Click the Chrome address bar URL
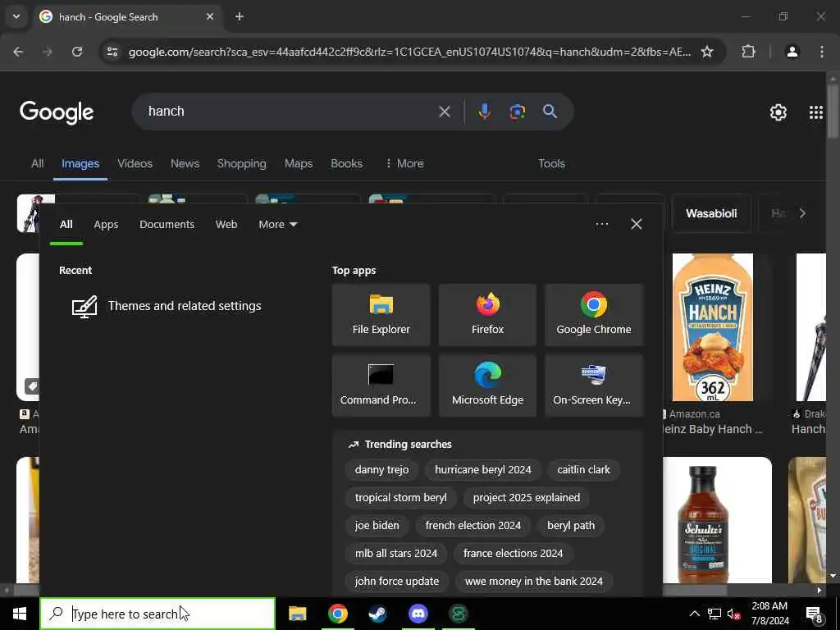 click(x=409, y=52)
